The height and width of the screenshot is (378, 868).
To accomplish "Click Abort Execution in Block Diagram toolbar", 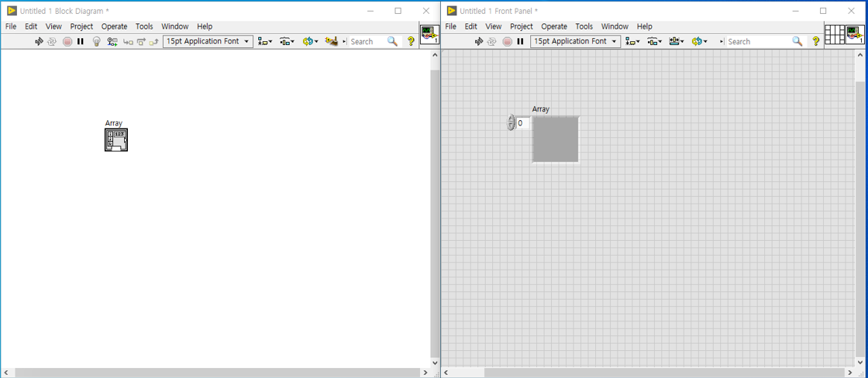I will [x=67, y=42].
